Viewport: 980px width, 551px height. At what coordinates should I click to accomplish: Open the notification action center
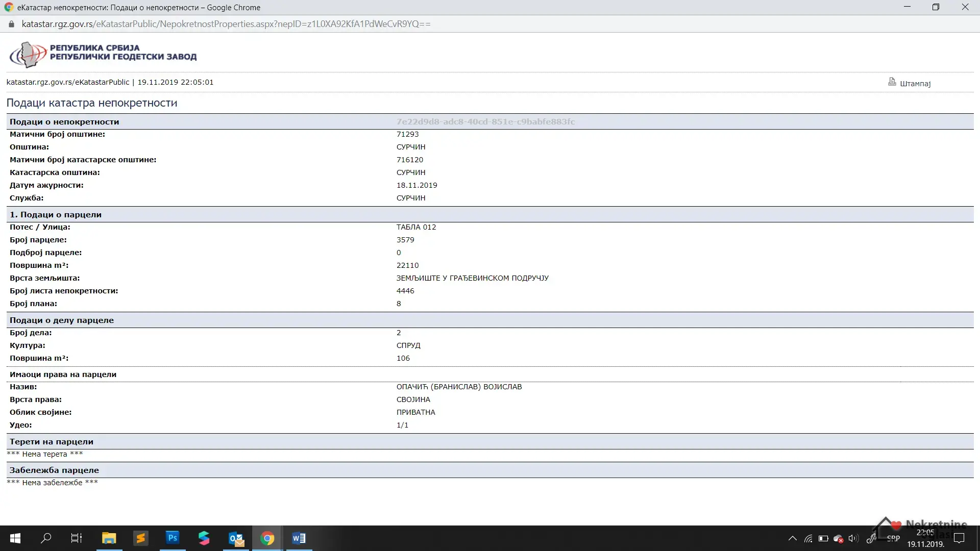pyautogui.click(x=959, y=538)
